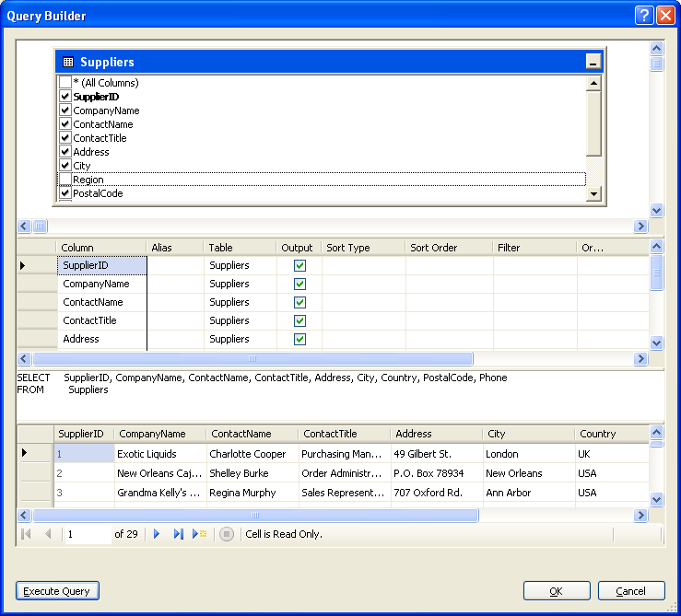
Task: Click the stop query execution icon
Action: tap(227, 534)
